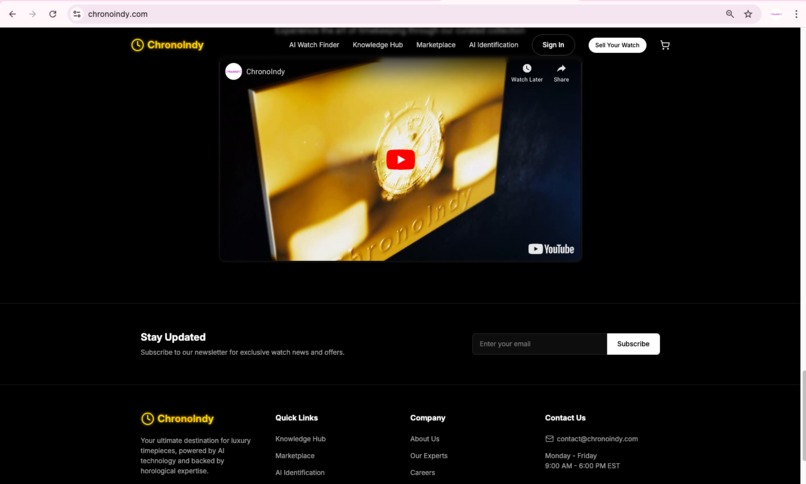Click the browser forward arrow
The width and height of the screenshot is (806, 484).
tap(32, 14)
